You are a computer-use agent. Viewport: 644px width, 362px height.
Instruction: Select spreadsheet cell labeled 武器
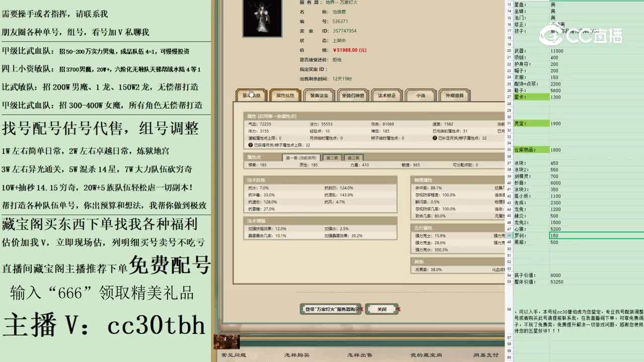[x=531, y=51]
